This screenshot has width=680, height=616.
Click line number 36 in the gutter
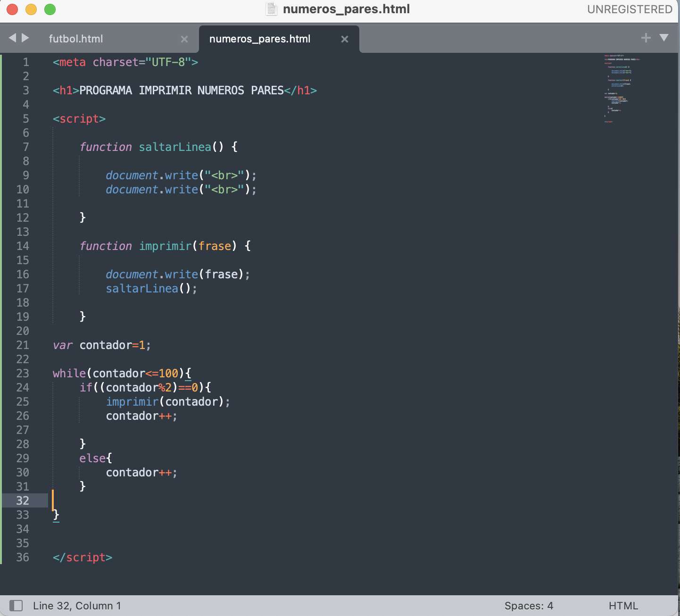point(23,558)
